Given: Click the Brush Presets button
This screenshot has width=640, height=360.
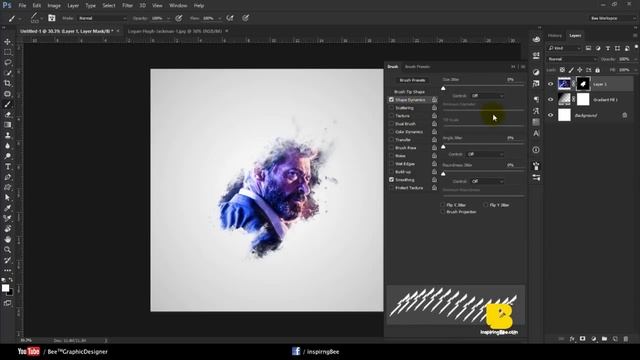Looking at the screenshot, I should point(412,80).
